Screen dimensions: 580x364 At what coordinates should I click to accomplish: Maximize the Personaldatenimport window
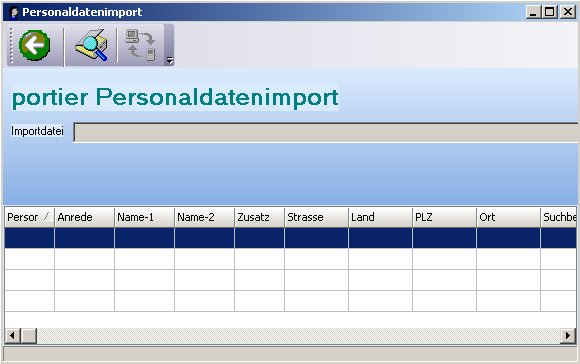coord(550,12)
